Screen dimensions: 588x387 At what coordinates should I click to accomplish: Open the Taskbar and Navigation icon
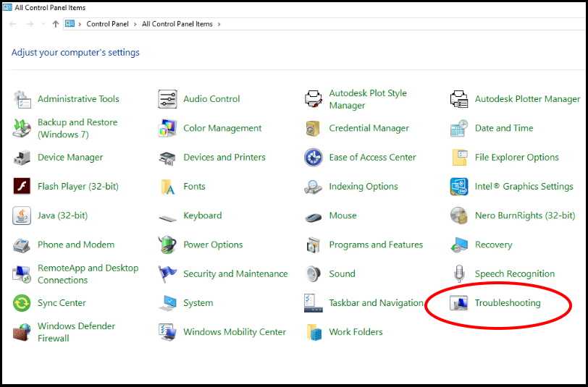tap(313, 303)
